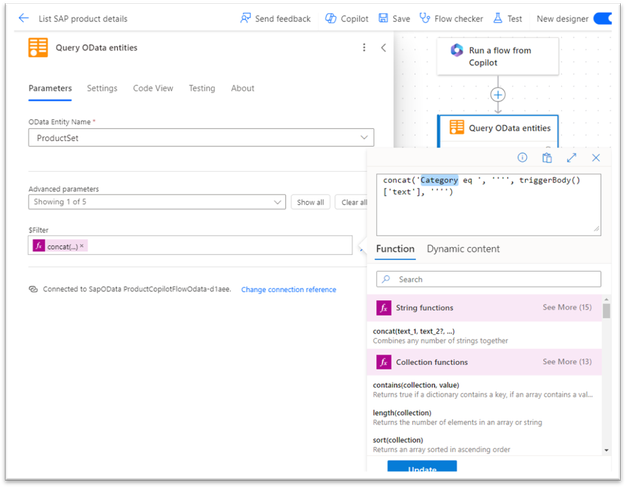Click See More (13) for Collection functions

(x=567, y=362)
